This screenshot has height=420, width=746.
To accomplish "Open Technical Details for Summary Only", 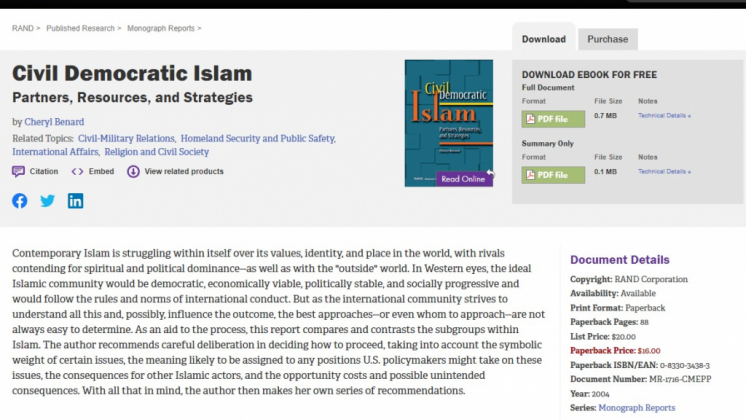I will click(x=664, y=172).
